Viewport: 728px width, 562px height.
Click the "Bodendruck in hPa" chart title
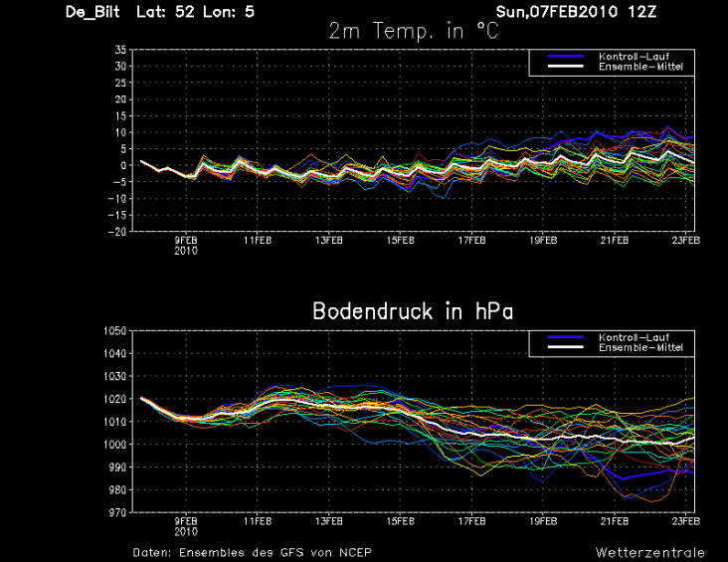click(413, 311)
